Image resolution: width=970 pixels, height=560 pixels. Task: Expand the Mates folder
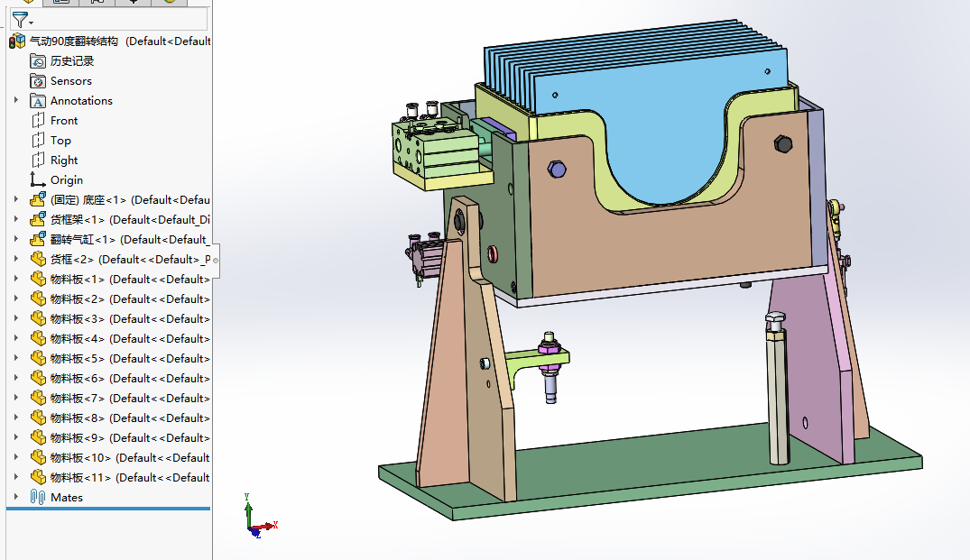coord(16,496)
